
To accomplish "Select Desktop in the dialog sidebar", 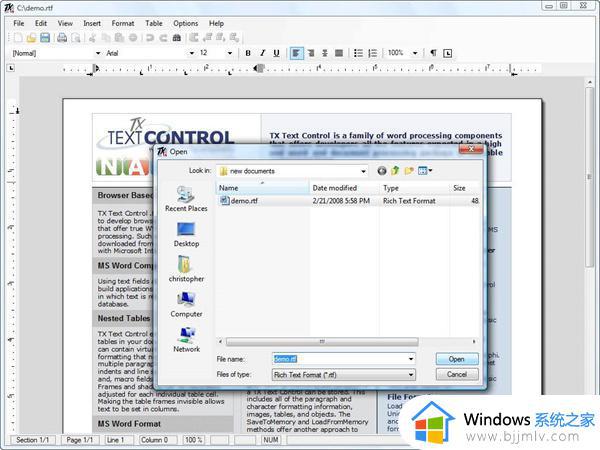I will click(186, 234).
